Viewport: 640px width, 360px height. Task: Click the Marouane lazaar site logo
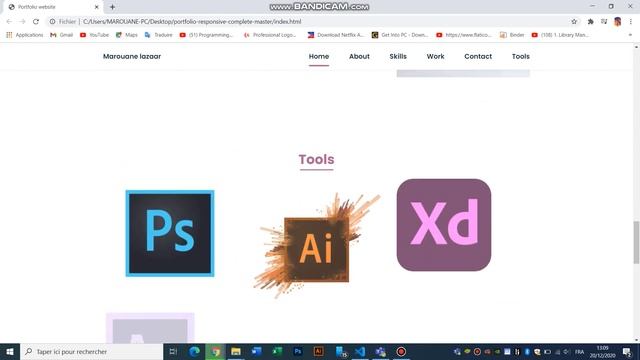[x=132, y=56]
